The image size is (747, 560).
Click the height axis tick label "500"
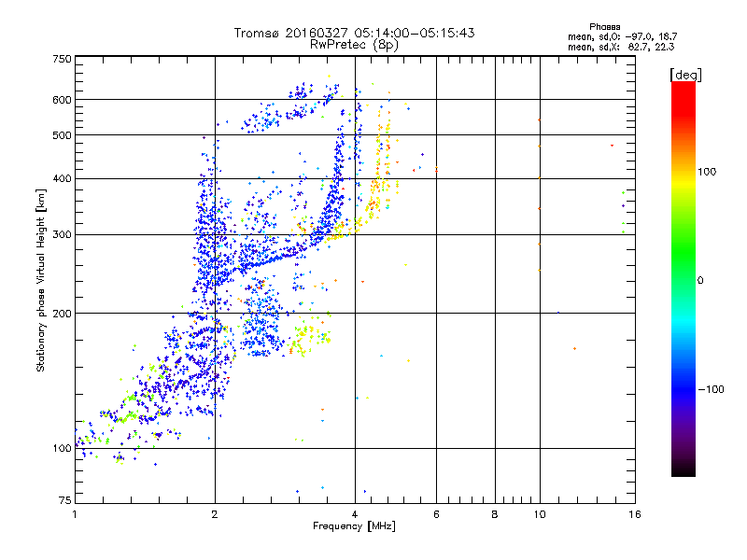62,135
